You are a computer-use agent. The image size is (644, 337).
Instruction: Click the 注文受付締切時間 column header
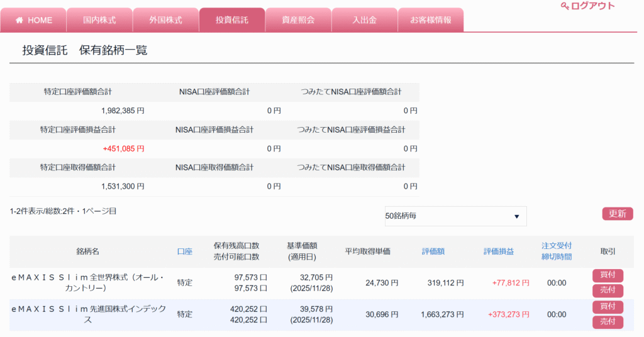pyautogui.click(x=557, y=251)
